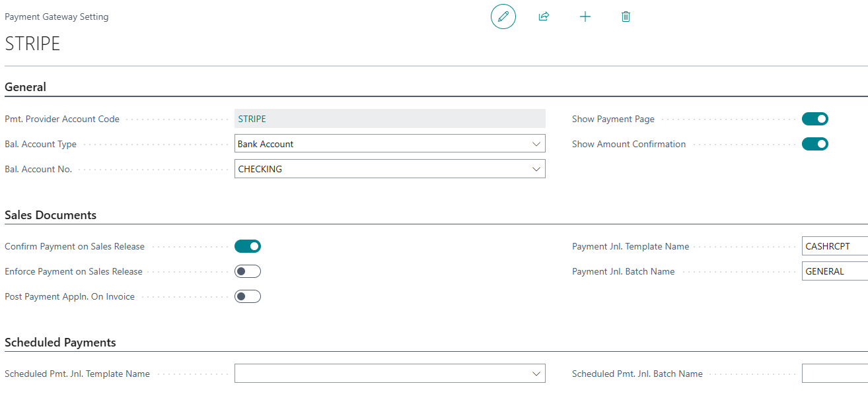Viewport: 868px width, 398px height.
Task: Click the Payment Jnl. Template Name field
Action: point(835,246)
